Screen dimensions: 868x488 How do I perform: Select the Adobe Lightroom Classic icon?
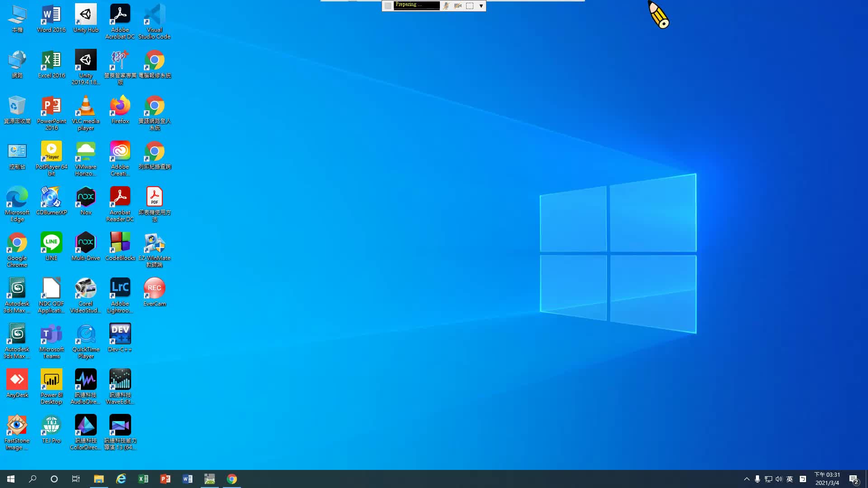coord(120,296)
